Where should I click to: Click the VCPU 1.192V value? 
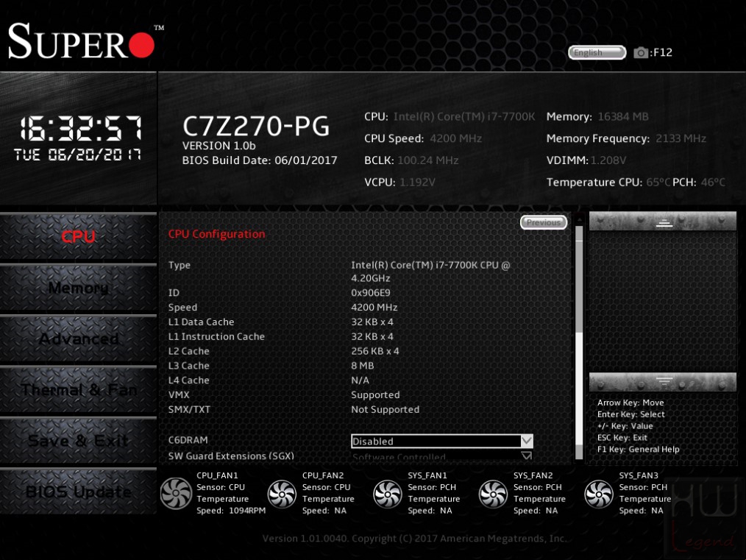[x=417, y=182]
